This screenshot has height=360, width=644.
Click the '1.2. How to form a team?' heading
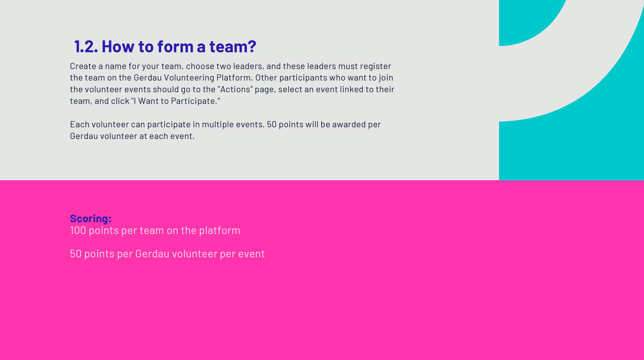point(165,47)
